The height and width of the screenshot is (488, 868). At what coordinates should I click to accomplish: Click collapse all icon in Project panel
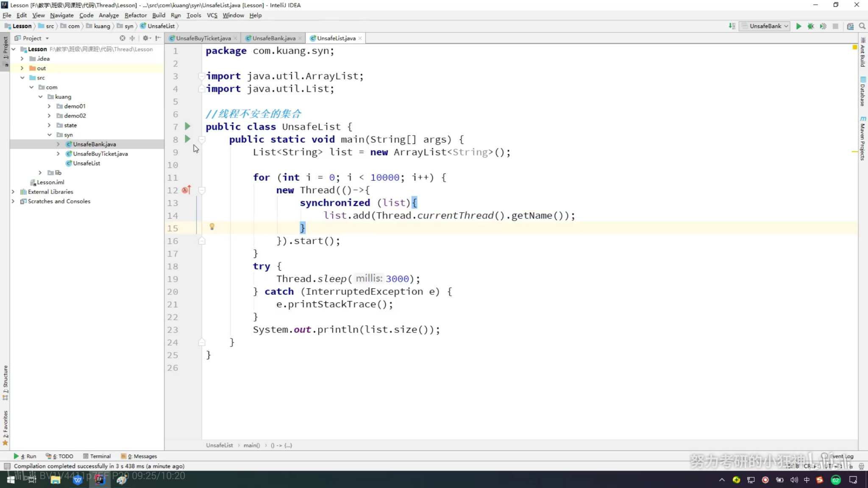point(132,38)
